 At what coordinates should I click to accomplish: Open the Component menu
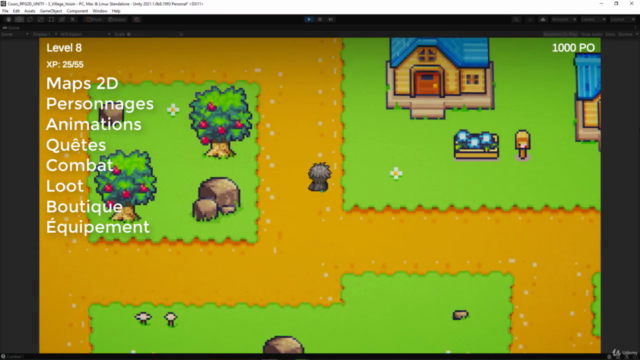[x=77, y=11]
